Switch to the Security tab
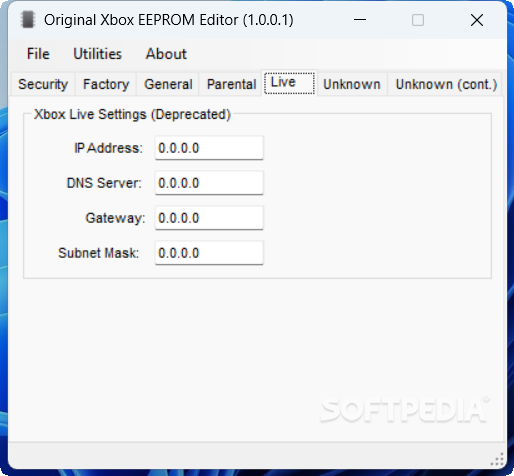 click(x=43, y=84)
